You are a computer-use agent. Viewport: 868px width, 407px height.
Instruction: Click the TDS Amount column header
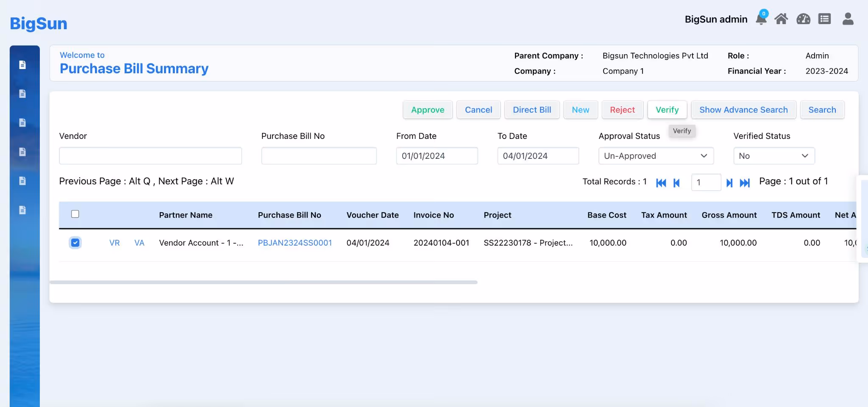tap(796, 215)
